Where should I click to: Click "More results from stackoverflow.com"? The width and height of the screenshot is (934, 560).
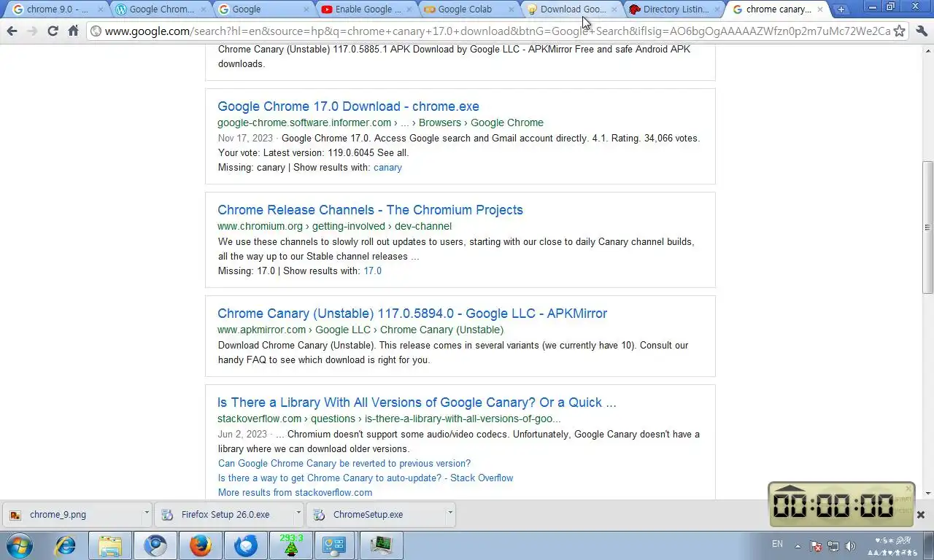coord(295,493)
